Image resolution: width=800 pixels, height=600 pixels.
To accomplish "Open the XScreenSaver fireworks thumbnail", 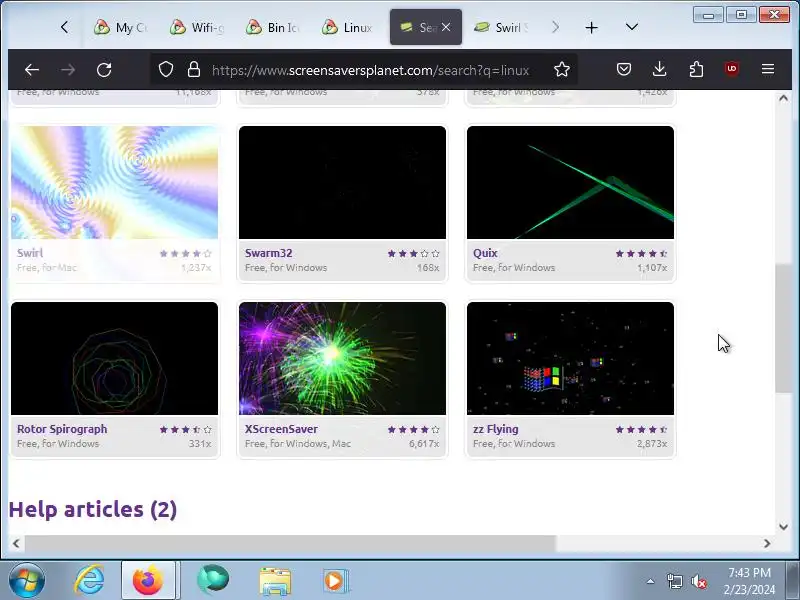I will click(x=342, y=358).
